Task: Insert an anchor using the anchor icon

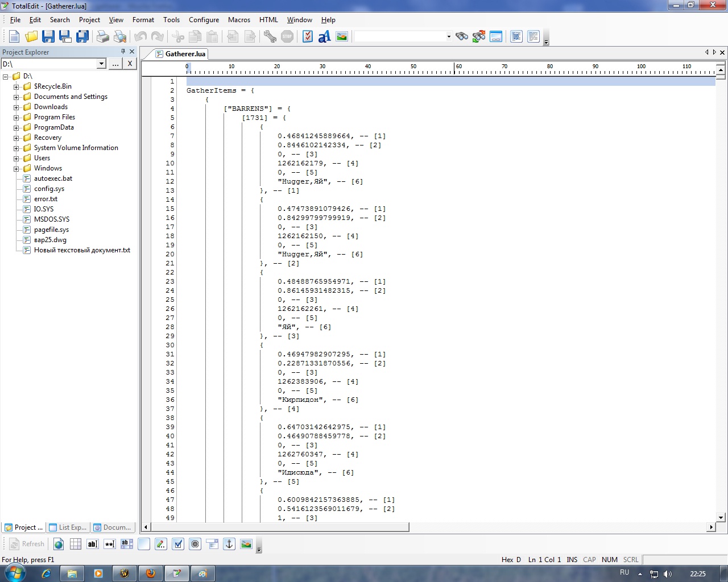Action: 229,544
